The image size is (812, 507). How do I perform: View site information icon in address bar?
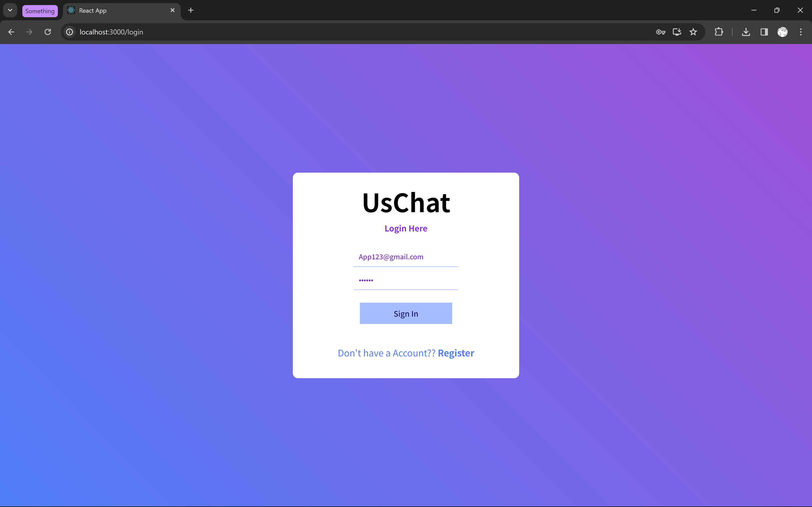pyautogui.click(x=70, y=32)
